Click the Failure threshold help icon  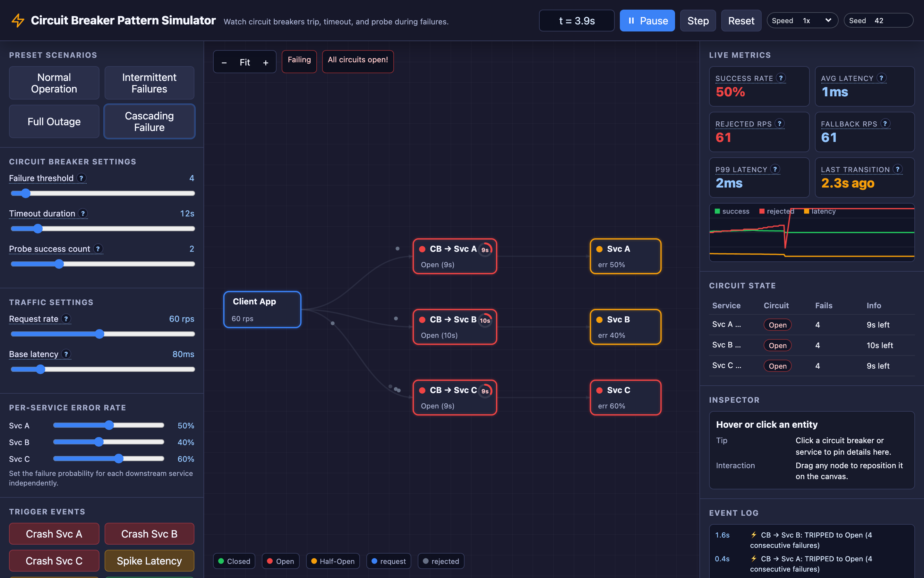pyautogui.click(x=81, y=178)
